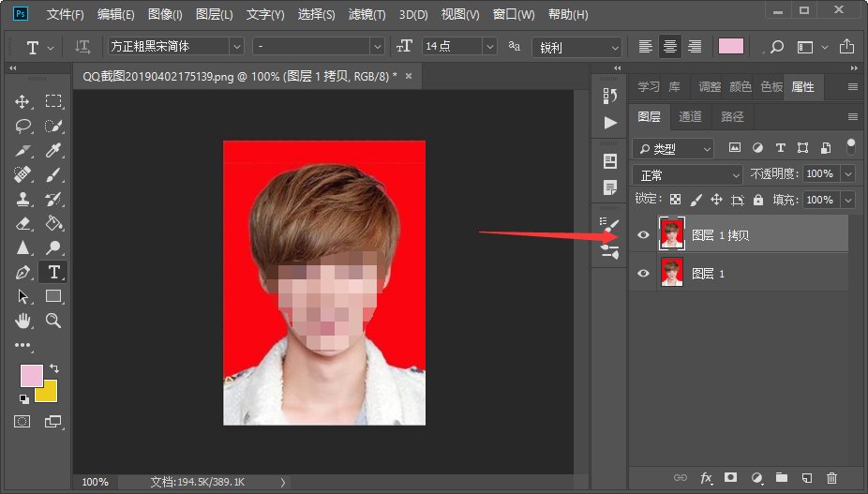This screenshot has width=868, height=494.
Task: Toggle lock transparent pixels
Action: tap(674, 200)
